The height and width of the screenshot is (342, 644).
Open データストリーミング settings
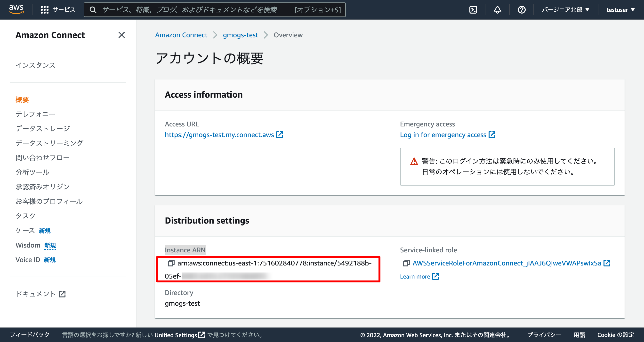click(49, 143)
